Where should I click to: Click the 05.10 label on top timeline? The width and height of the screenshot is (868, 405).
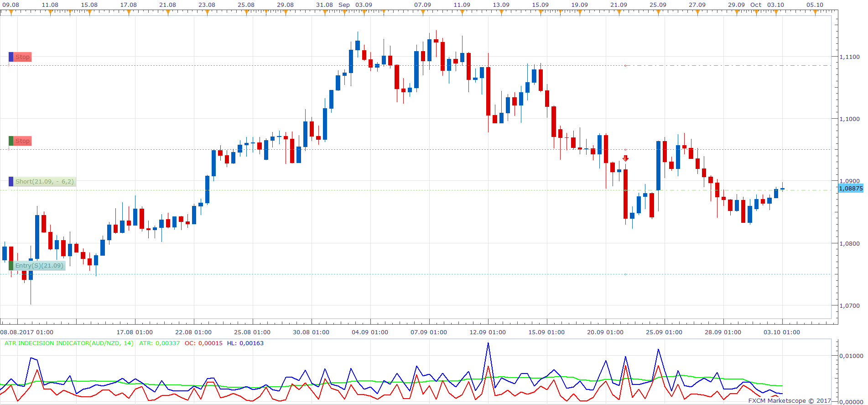click(x=815, y=5)
